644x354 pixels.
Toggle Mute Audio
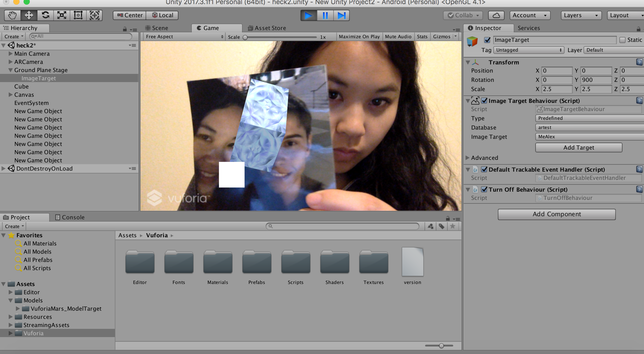point(398,37)
